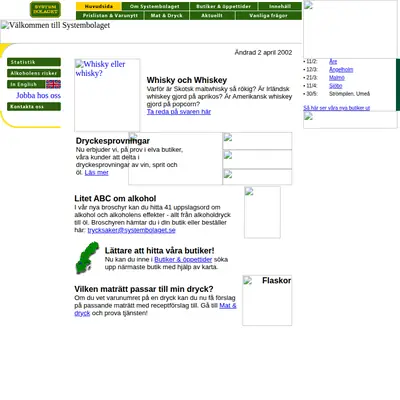Follow the Ta reda på svaren här link

pyautogui.click(x=179, y=112)
